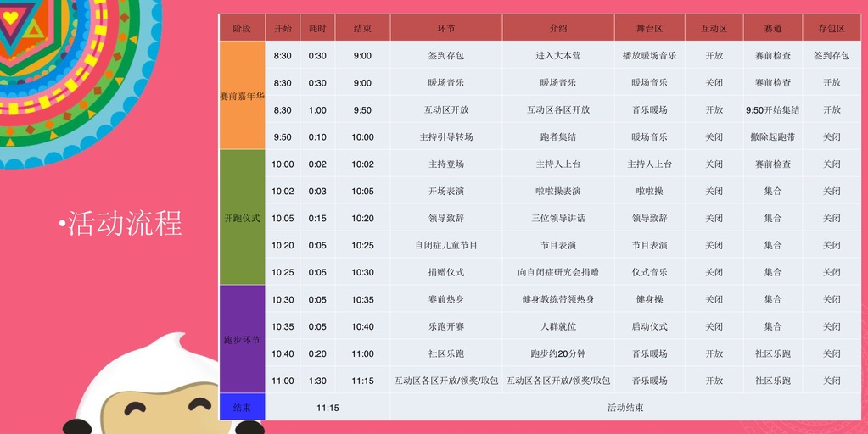Select the 互动区各区开放 intro cell

point(558,109)
